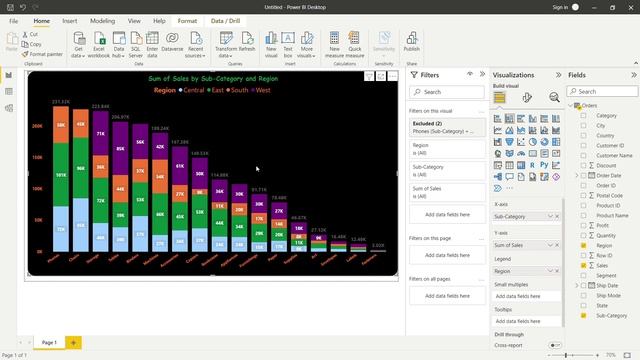640x360 pixels.
Task: Click the zoom slider handle
Action: [x=566, y=356]
